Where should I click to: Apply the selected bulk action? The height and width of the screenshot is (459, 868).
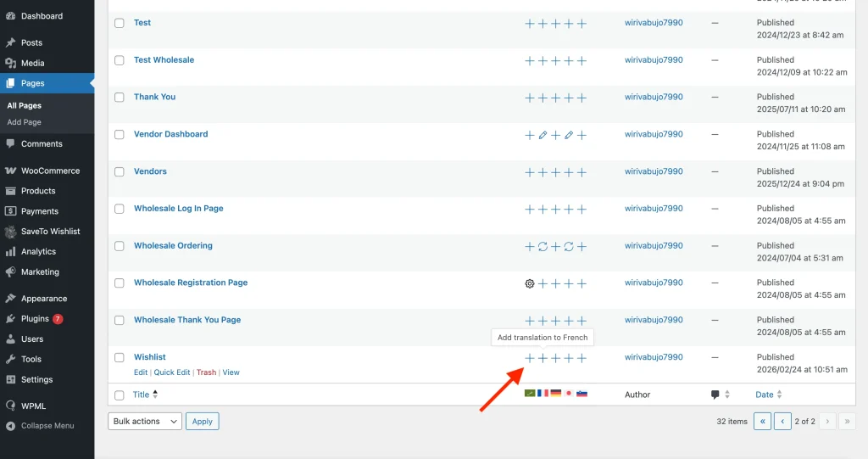(x=202, y=422)
